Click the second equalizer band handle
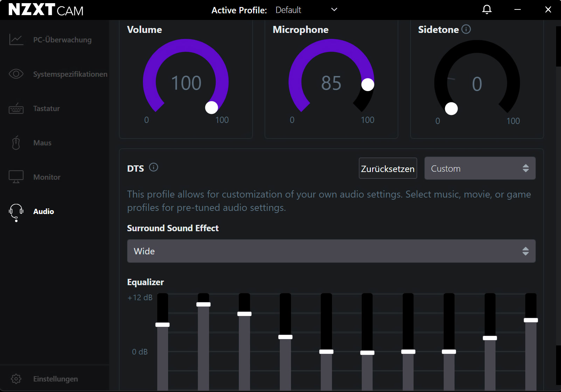 click(x=203, y=304)
